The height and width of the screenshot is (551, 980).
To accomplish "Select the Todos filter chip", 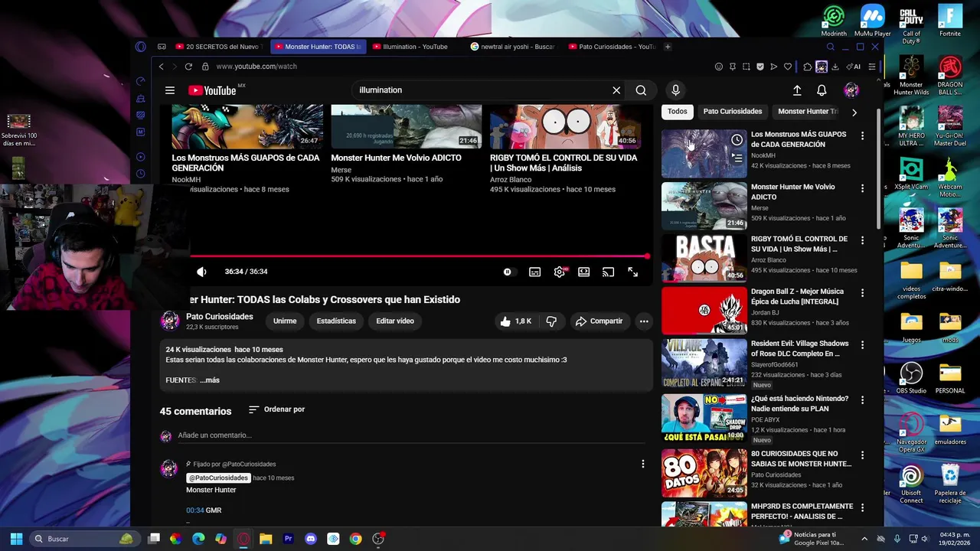I will click(678, 112).
